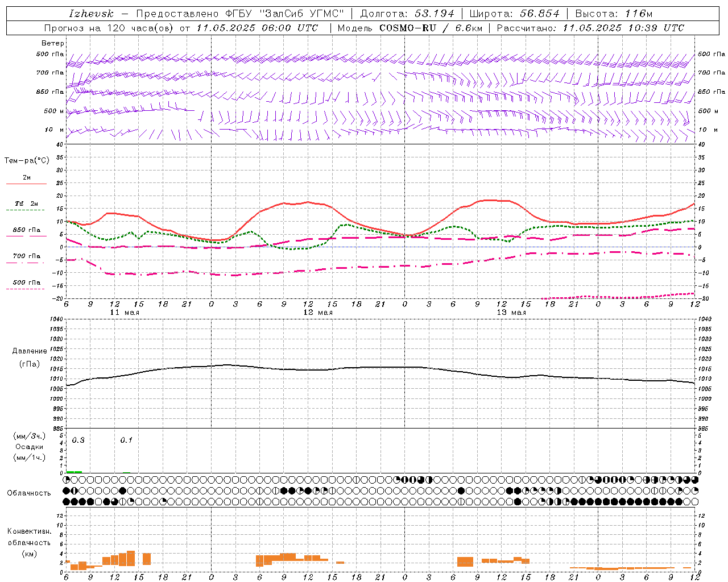Click the 0.3 precipitation value
The image size is (728, 582).
[x=78, y=440]
